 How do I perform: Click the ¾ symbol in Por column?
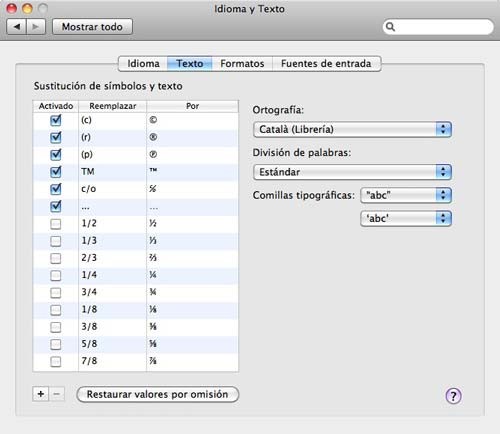(153, 292)
